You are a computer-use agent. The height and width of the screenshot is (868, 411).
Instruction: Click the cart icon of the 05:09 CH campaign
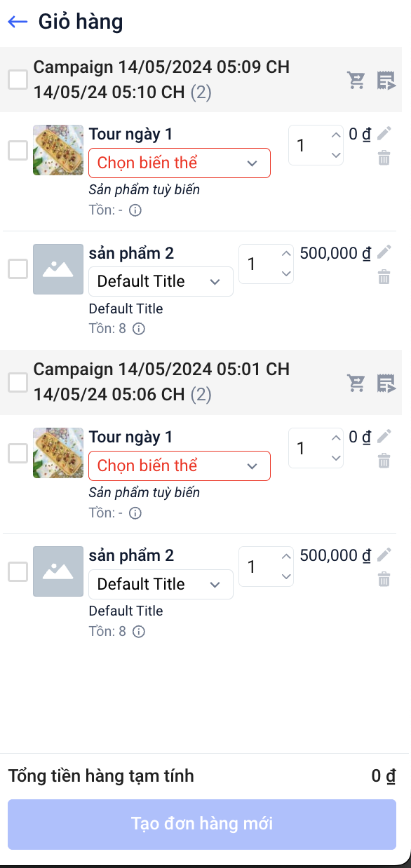(x=357, y=81)
